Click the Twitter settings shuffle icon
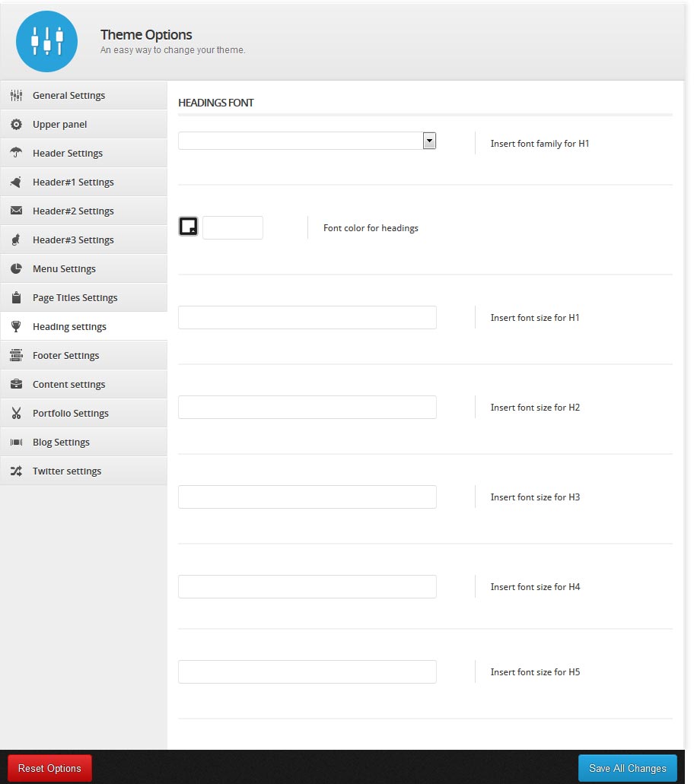 16,471
